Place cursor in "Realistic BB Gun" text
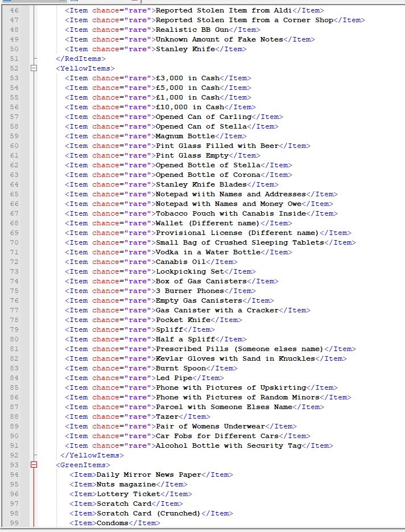 click(192, 30)
